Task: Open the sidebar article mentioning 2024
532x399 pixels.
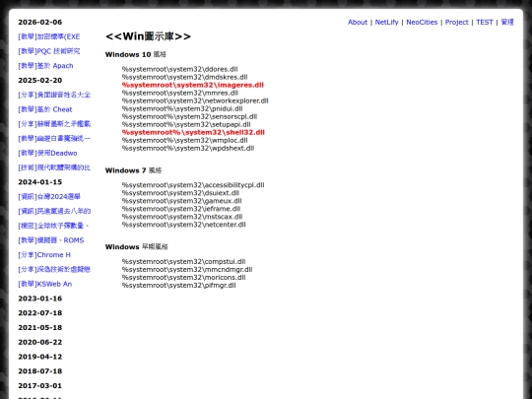Action: tap(49, 197)
